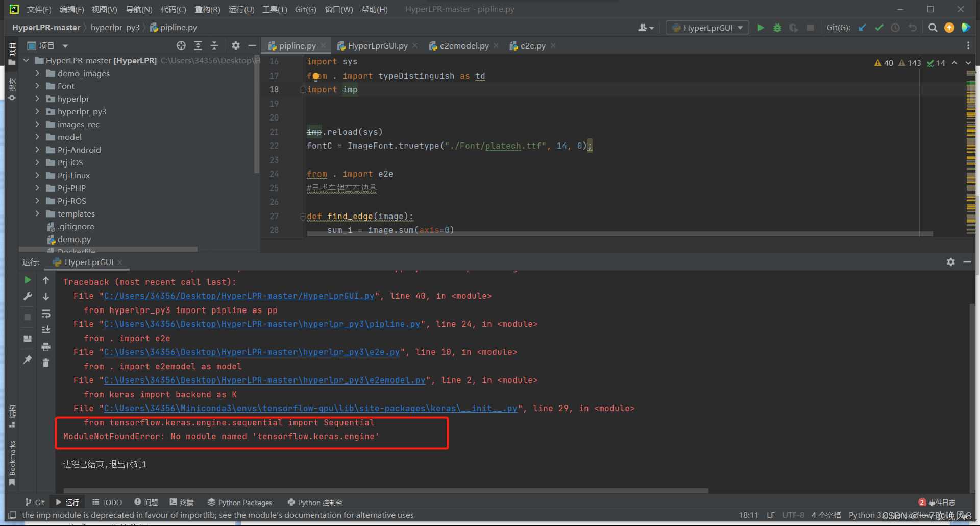The width and height of the screenshot is (980, 526).
Task: Expand the templates folder in tree
Action: 37,213
